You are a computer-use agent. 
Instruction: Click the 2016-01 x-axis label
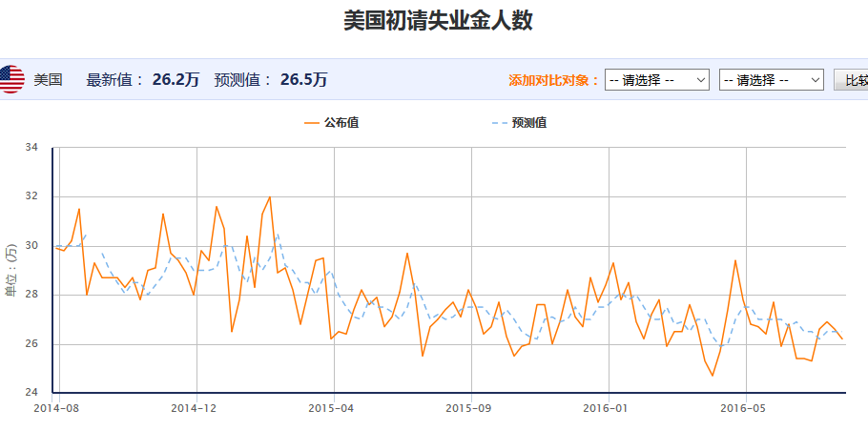[606, 409]
